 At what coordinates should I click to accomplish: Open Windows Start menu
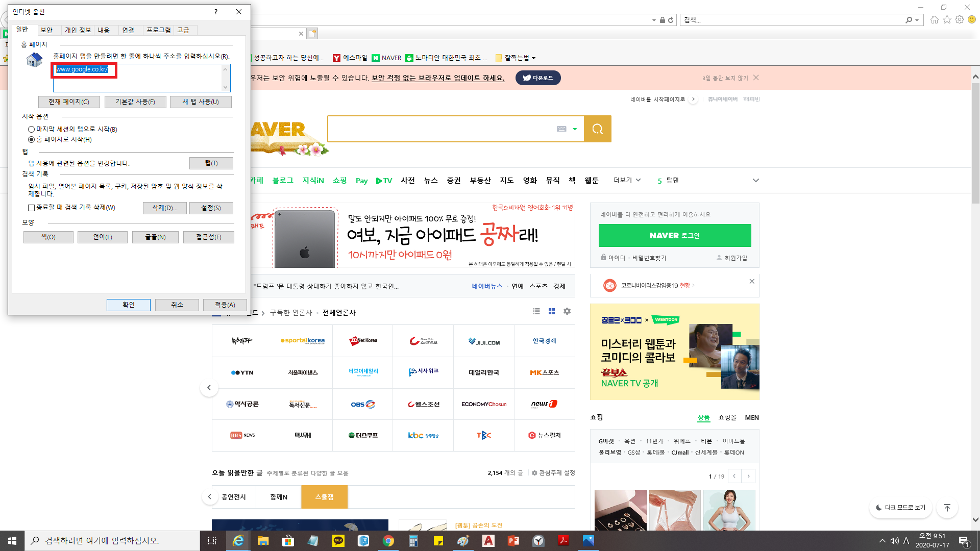point(12,541)
